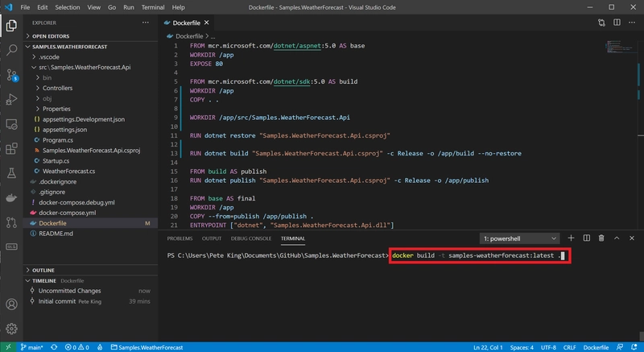Open the Help menu
The width and height of the screenshot is (644, 352).
coord(178,7)
